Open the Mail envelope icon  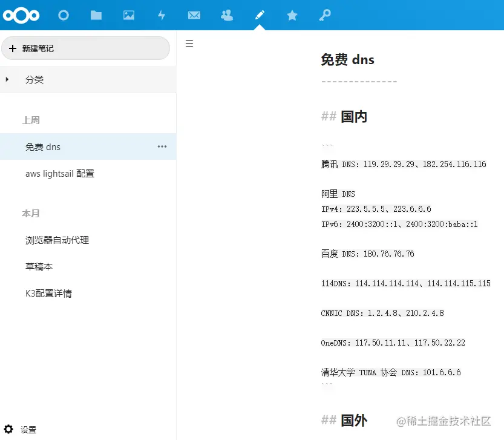pyautogui.click(x=194, y=15)
